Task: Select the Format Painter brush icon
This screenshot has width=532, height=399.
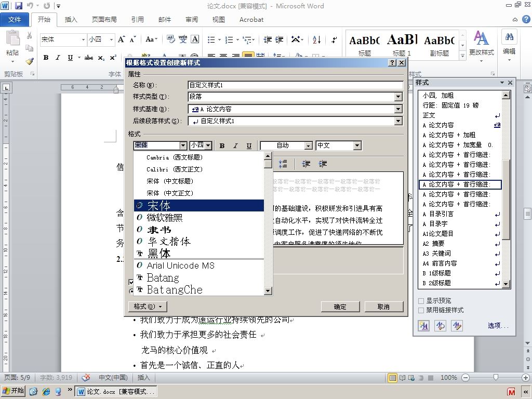Action: click(30, 61)
